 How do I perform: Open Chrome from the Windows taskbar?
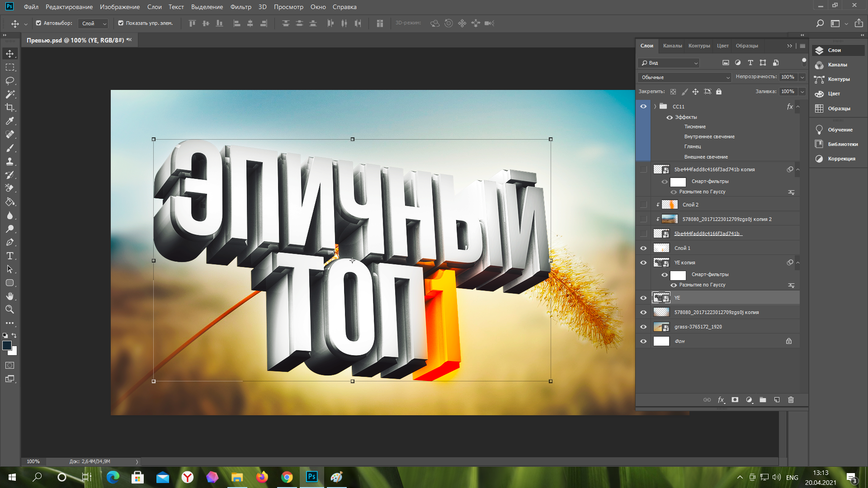[x=287, y=477]
